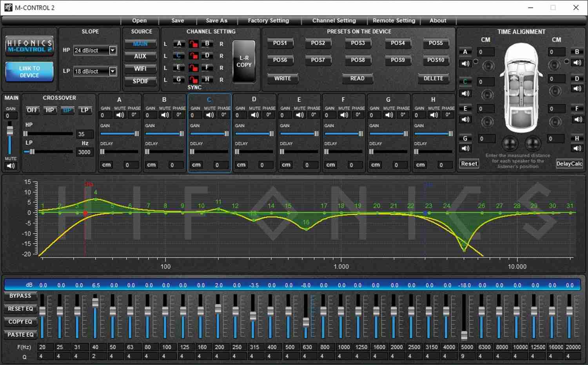Open the Open menu
This screenshot has width=588, height=365.
140,21
